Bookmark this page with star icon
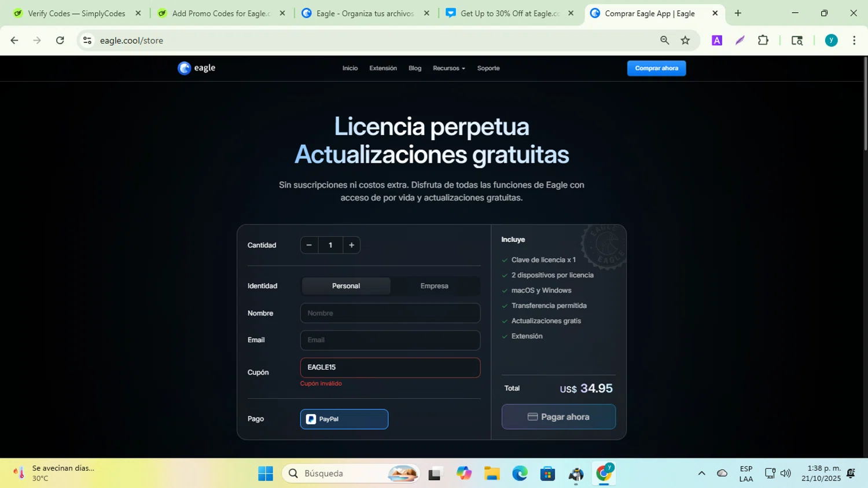Screen dimensions: 868x488 (x=686, y=41)
